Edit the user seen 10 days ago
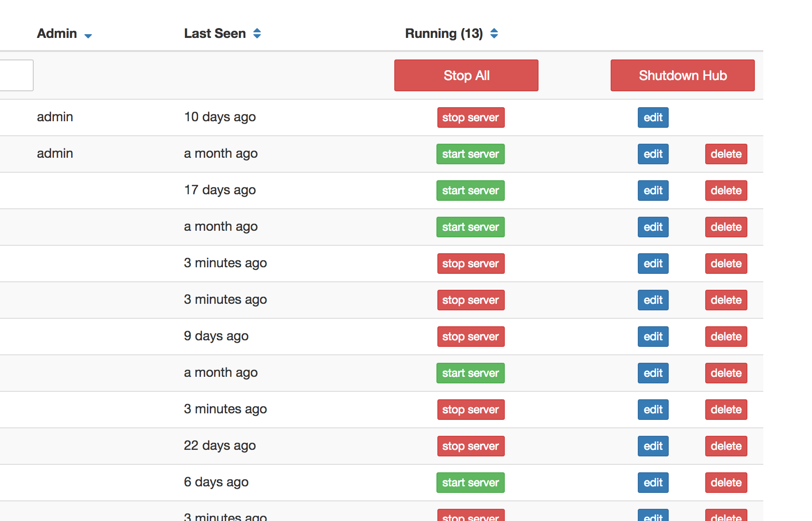Image resolution: width=812 pixels, height=521 pixels. click(653, 117)
